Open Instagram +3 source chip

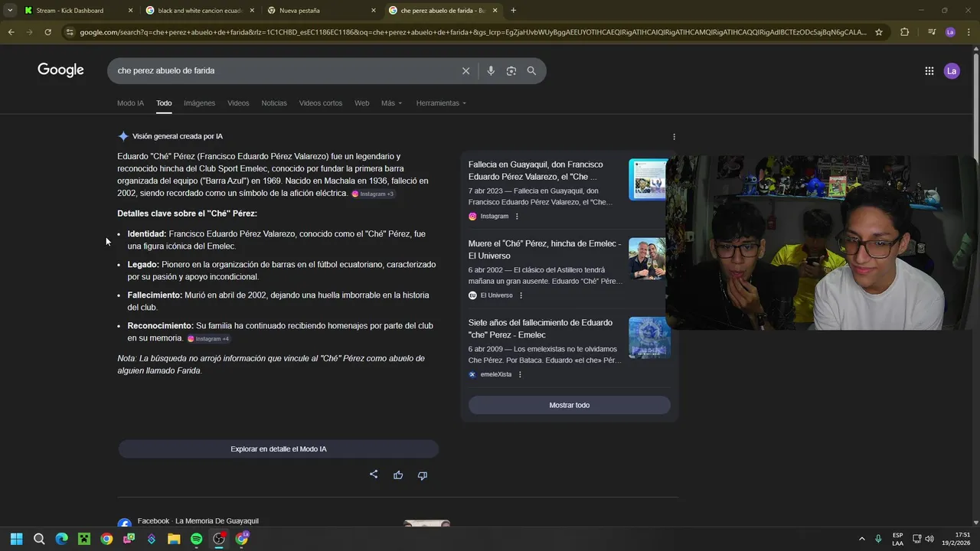tap(373, 194)
